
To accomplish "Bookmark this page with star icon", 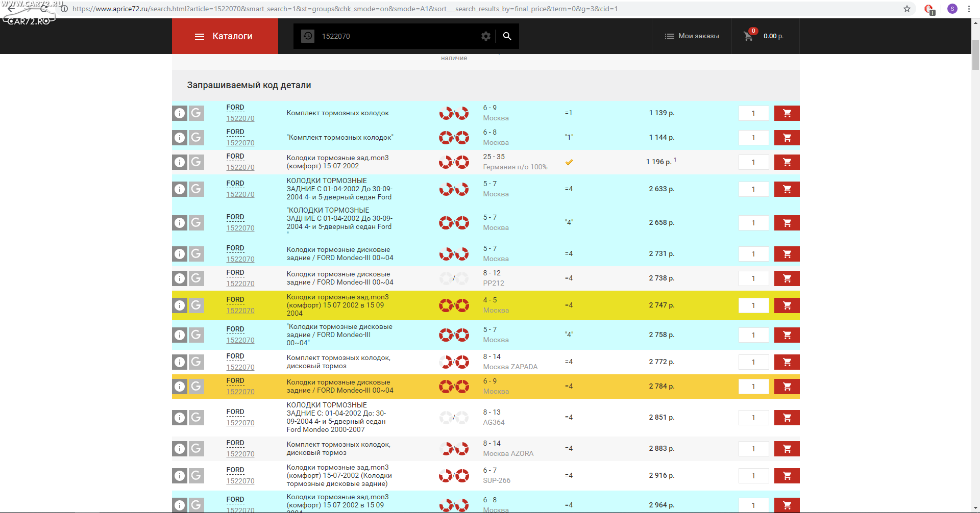I will point(907,9).
